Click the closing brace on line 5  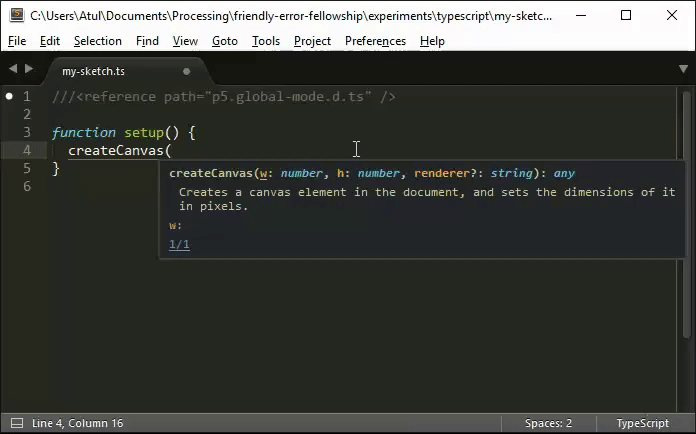click(x=56, y=168)
